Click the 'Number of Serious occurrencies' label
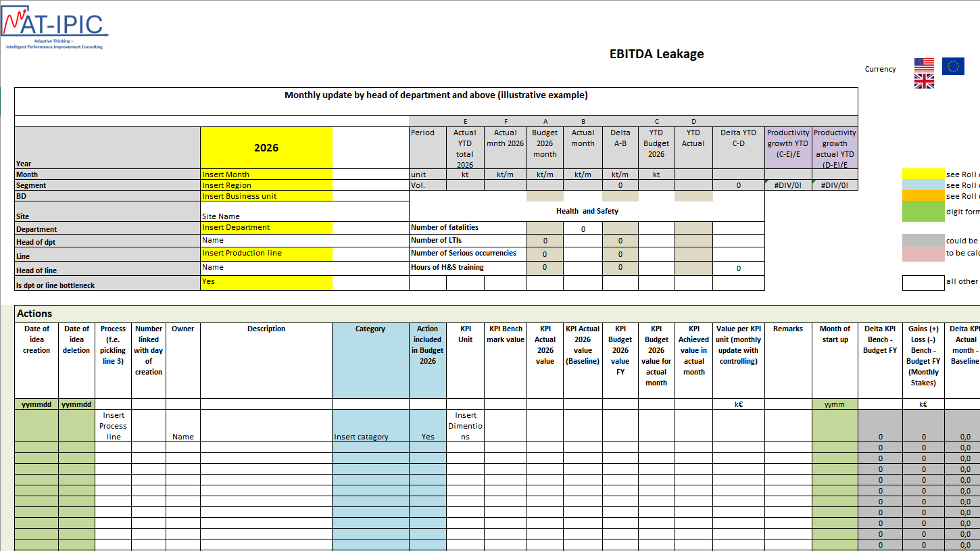980x551 pixels. tap(464, 254)
